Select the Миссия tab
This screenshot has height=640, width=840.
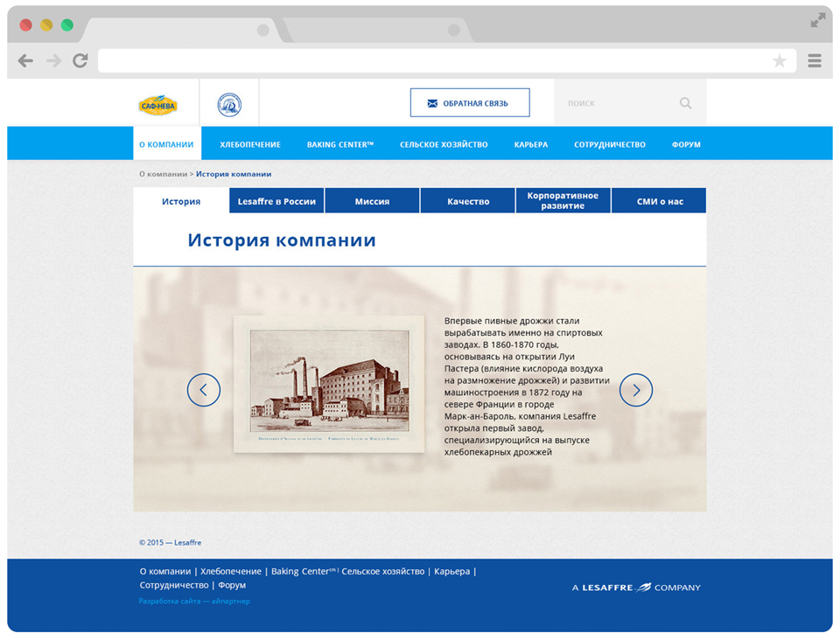372,201
